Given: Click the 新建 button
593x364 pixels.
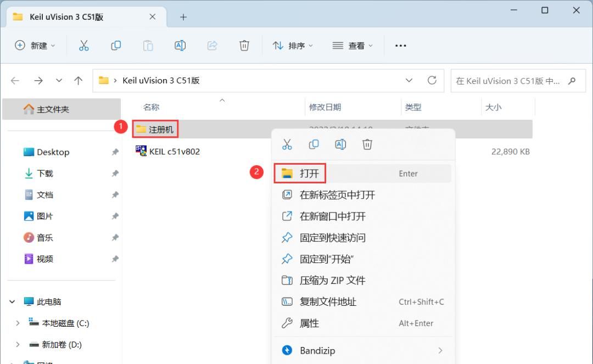Looking at the screenshot, I should [x=35, y=46].
